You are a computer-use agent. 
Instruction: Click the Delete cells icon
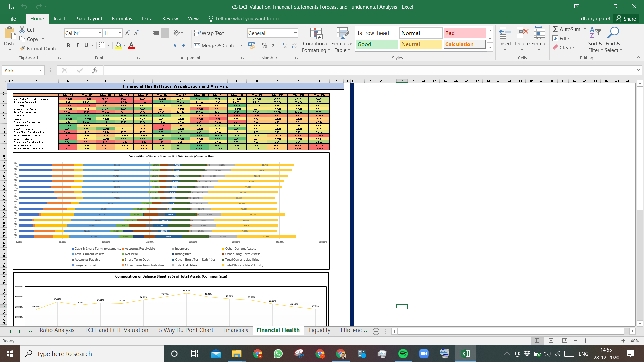(522, 33)
